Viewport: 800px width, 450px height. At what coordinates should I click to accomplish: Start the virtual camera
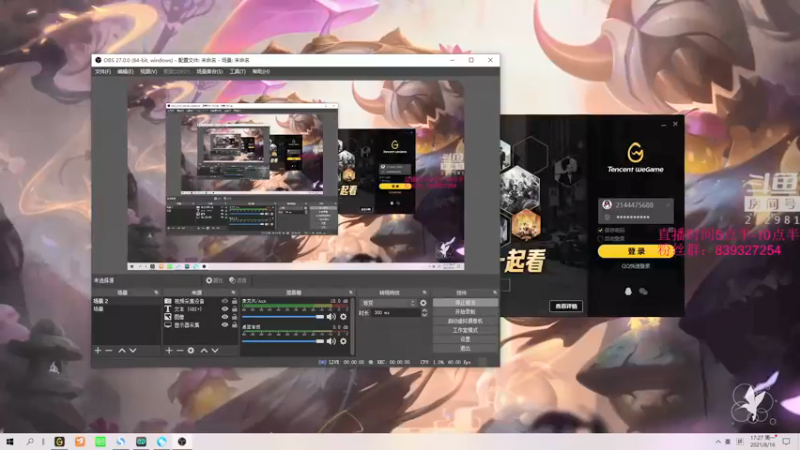click(465, 321)
